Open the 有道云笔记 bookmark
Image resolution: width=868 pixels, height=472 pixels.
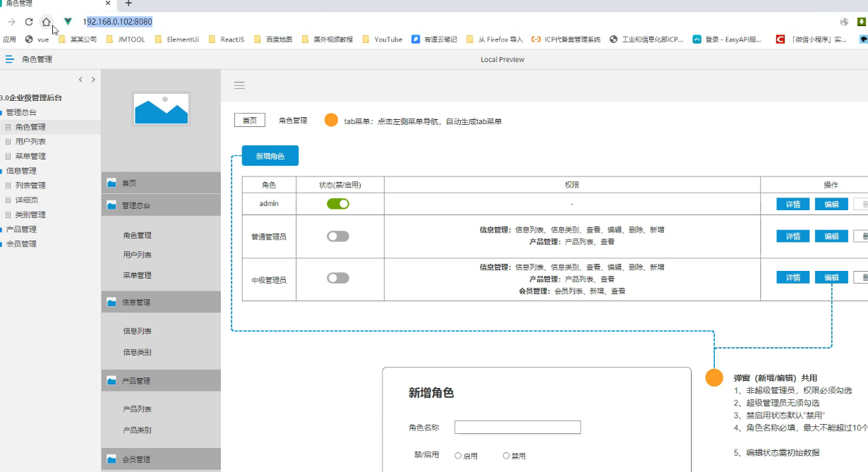[x=434, y=40]
